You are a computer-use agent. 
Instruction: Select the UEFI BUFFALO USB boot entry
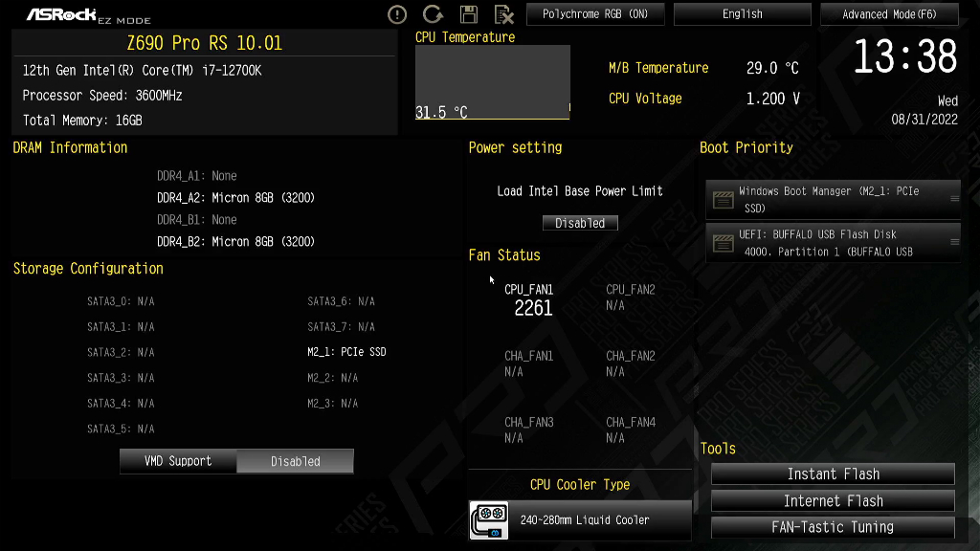point(834,243)
